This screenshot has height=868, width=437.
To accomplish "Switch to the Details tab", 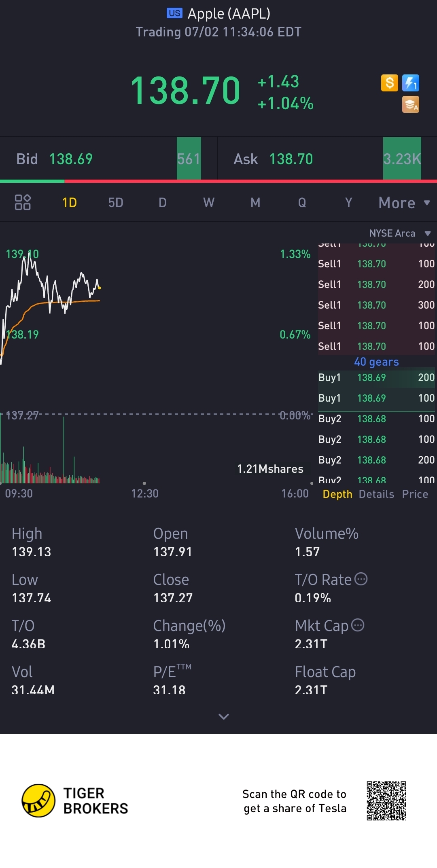I will 376,494.
